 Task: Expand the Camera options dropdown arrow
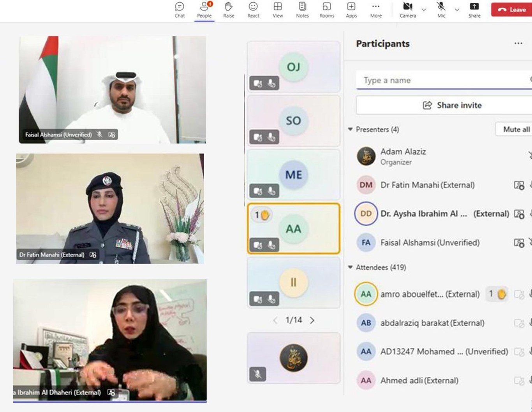[424, 10]
